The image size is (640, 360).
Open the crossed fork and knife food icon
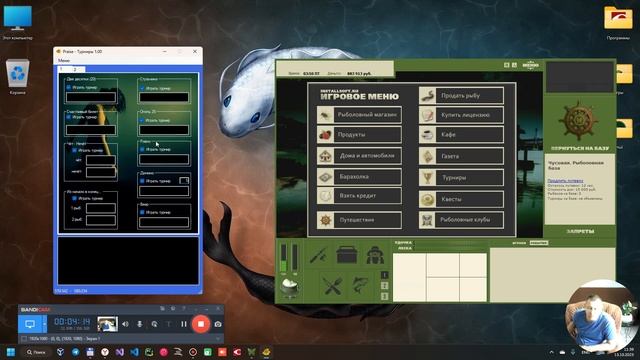333,285
